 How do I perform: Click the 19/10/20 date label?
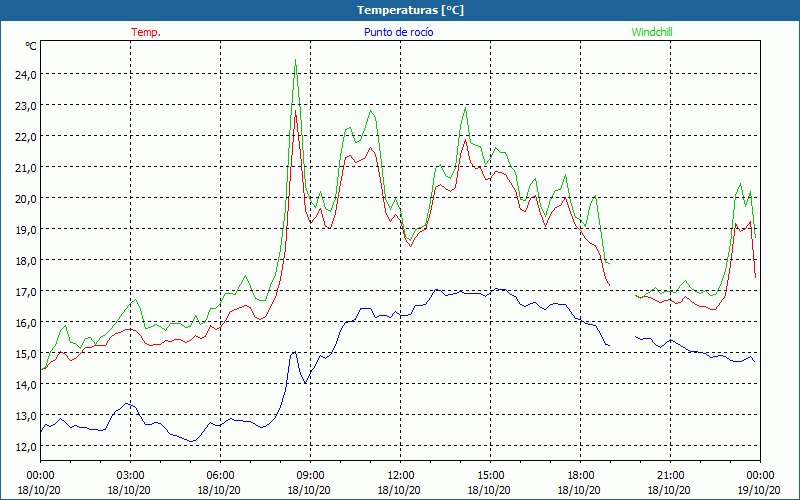tap(759, 491)
